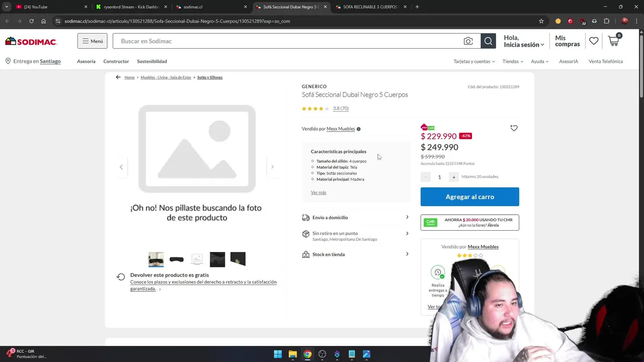The width and height of the screenshot is (644, 362).
Task: Open AsesorIA link
Action: [569, 61]
